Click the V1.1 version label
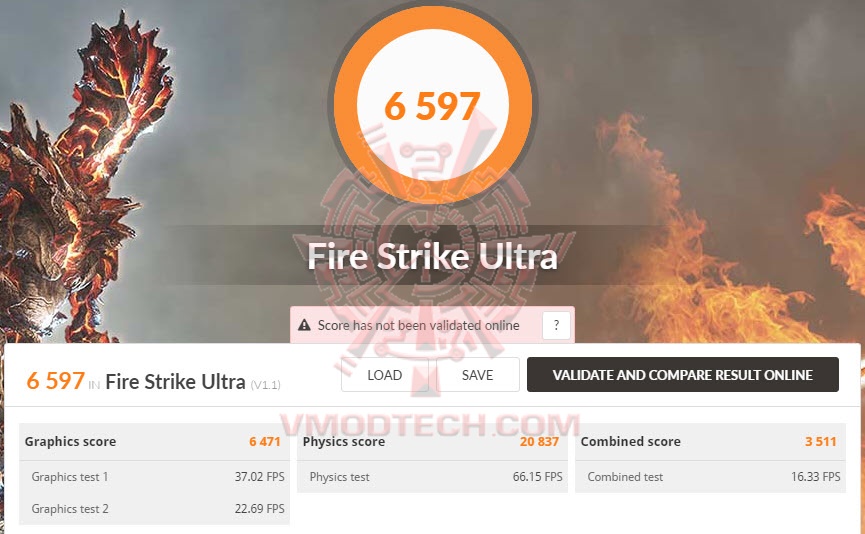Image resolution: width=865 pixels, height=534 pixels. coord(265,385)
